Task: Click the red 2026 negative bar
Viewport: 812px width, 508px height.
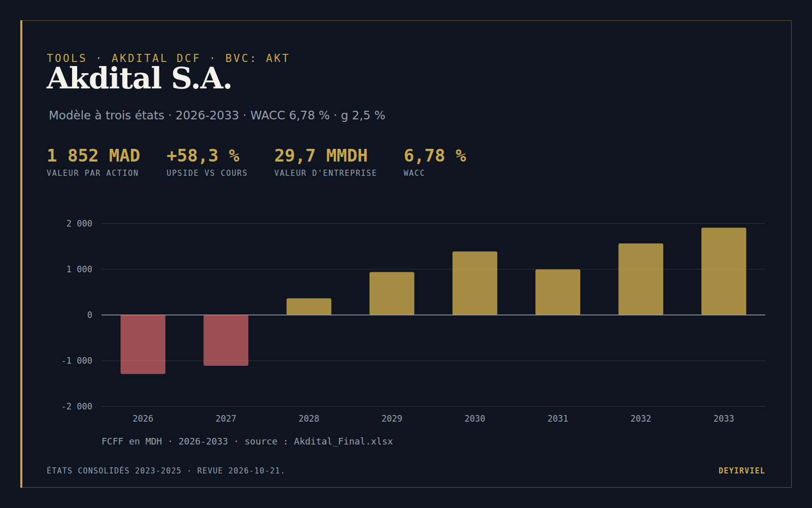Action: [x=143, y=344]
